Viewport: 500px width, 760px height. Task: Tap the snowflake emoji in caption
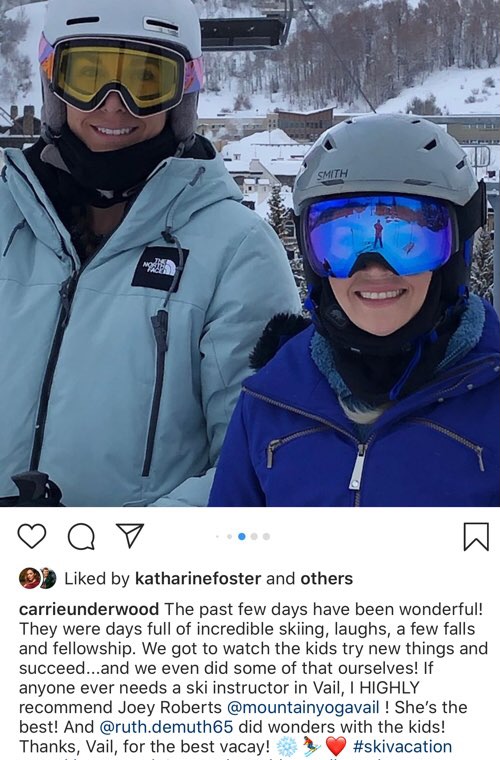pyautogui.click(x=286, y=746)
